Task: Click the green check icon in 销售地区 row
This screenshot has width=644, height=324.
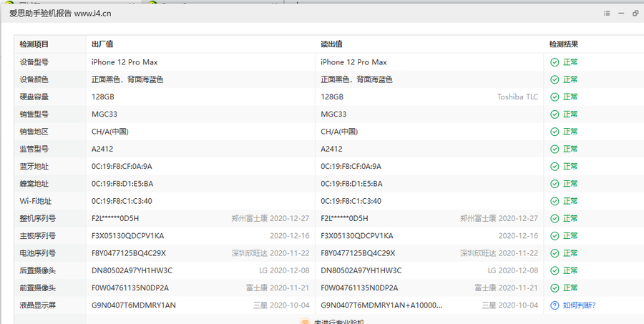Action: [x=555, y=132]
